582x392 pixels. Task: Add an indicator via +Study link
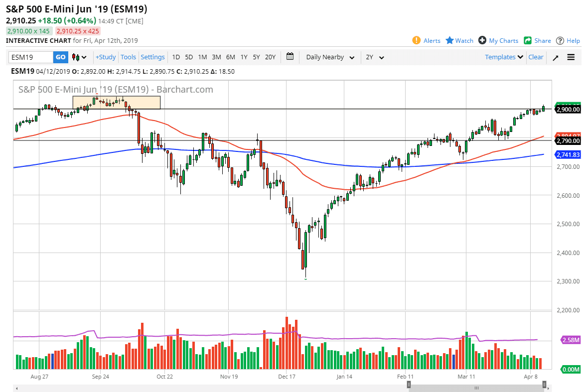click(106, 57)
